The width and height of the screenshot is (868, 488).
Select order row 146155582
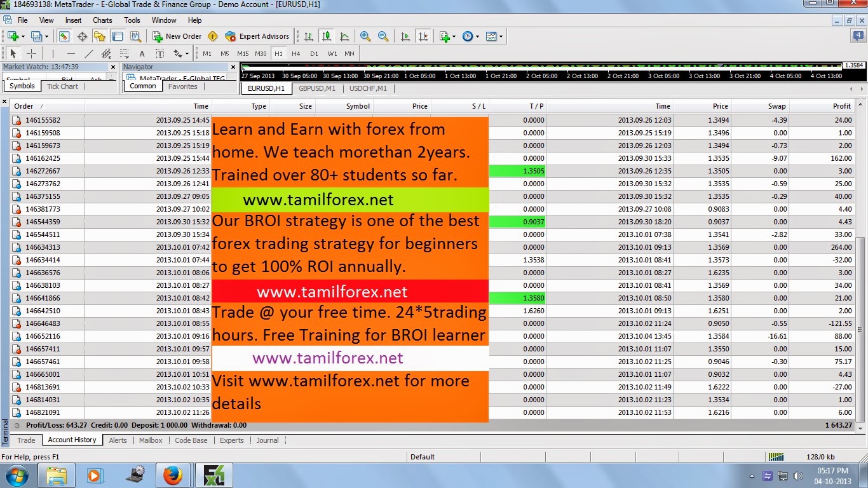[x=433, y=120]
